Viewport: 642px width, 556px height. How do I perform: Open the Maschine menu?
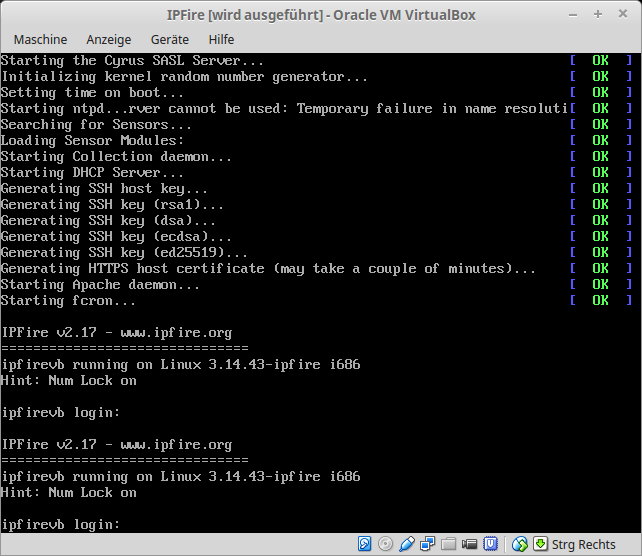40,40
